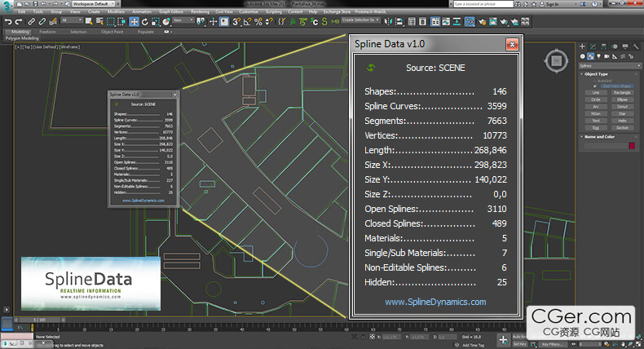Switch to Modify command panel tab
644x349 pixels.
(x=593, y=46)
